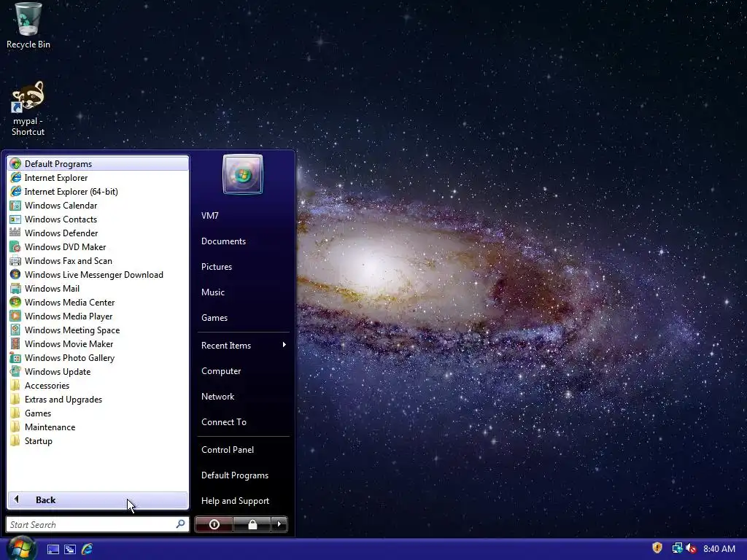Open Pictures from the Start menu
The image size is (747, 560).
243,267
